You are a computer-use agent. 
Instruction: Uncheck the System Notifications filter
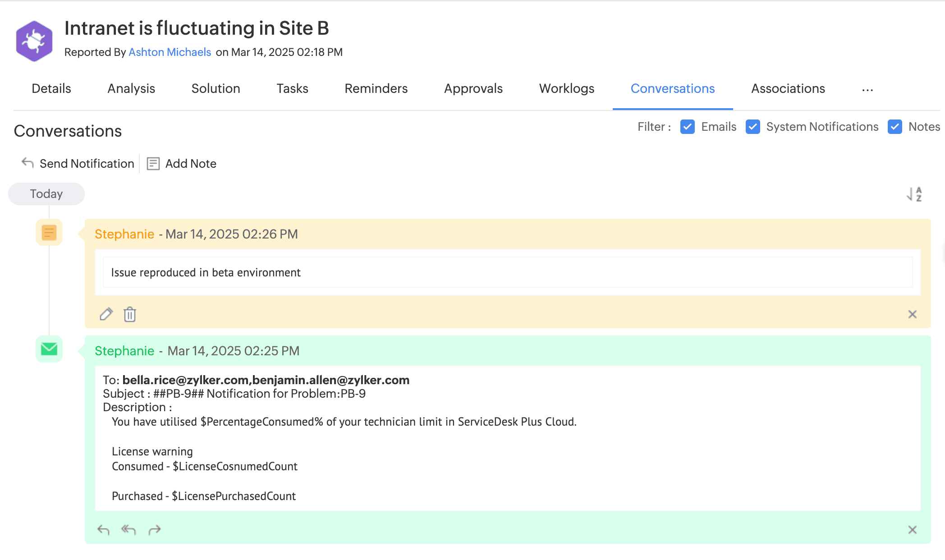[x=752, y=127]
